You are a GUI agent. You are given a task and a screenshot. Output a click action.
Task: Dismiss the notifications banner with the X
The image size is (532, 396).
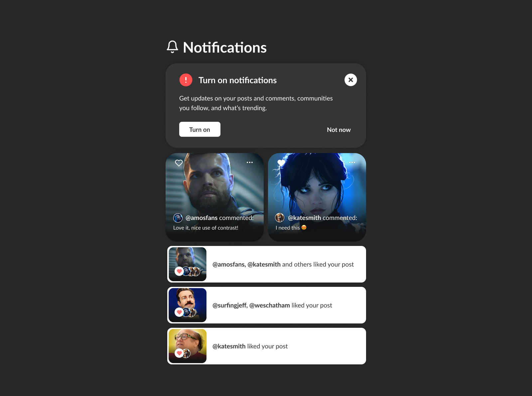pyautogui.click(x=350, y=80)
